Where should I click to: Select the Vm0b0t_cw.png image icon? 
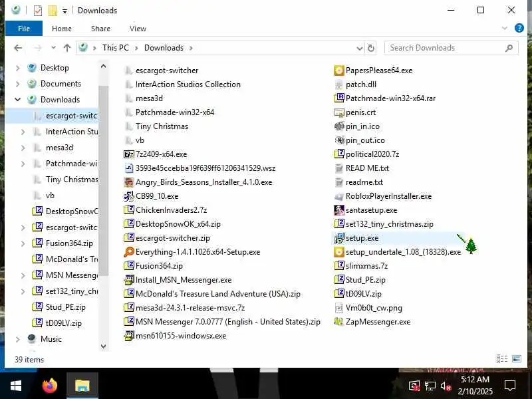pos(338,308)
